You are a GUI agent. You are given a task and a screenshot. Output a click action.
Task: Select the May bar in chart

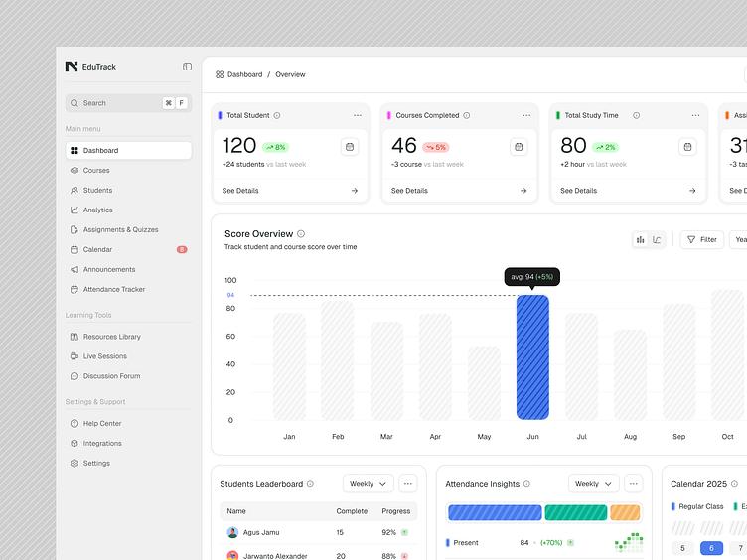[x=484, y=383]
